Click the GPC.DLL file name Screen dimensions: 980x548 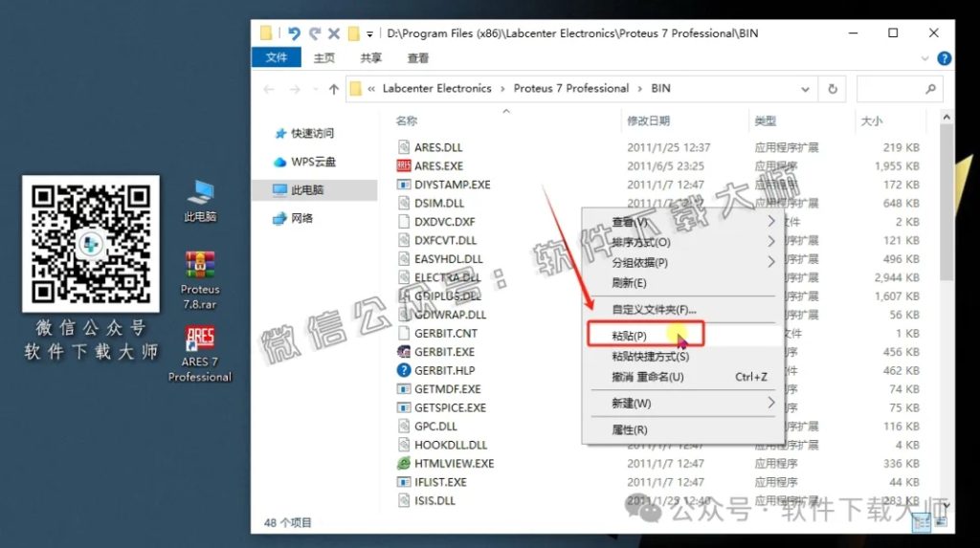click(435, 427)
